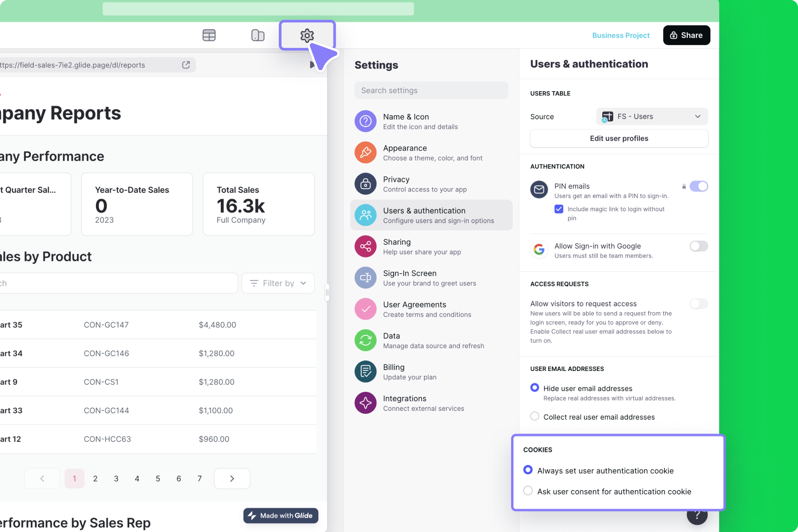798x532 pixels.
Task: Click the Sharing settings icon
Action: coord(365,247)
